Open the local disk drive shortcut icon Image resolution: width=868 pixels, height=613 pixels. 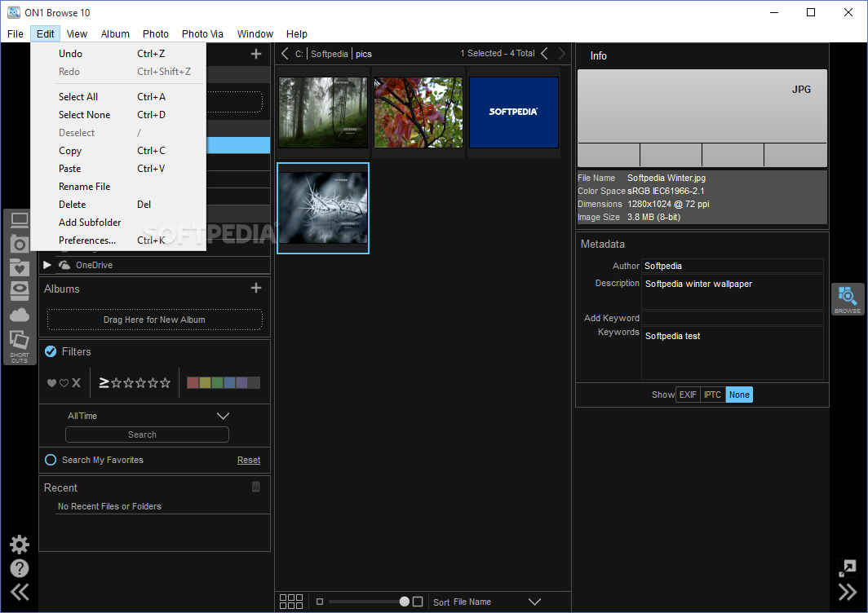[20, 290]
